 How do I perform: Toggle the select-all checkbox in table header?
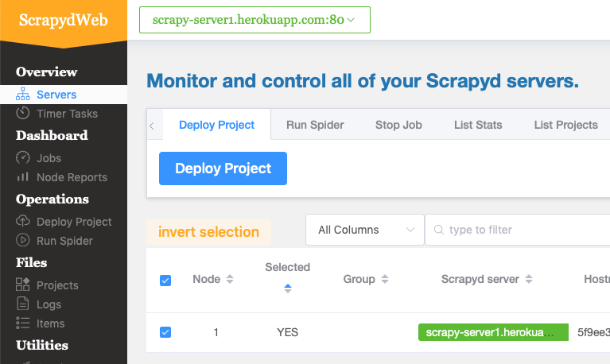coord(165,280)
